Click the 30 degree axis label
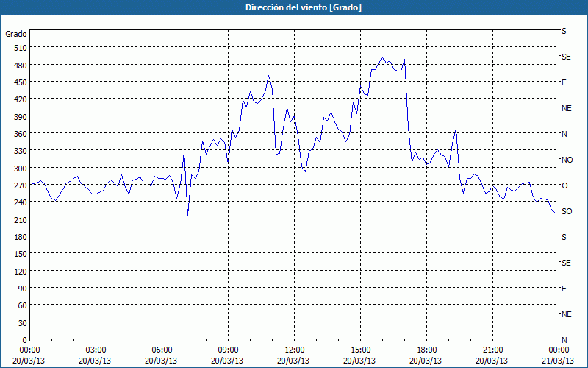The width and height of the screenshot is (588, 368). coord(24,323)
